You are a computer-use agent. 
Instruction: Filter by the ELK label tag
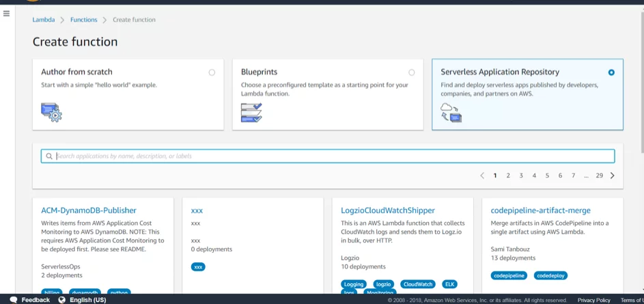click(449, 284)
